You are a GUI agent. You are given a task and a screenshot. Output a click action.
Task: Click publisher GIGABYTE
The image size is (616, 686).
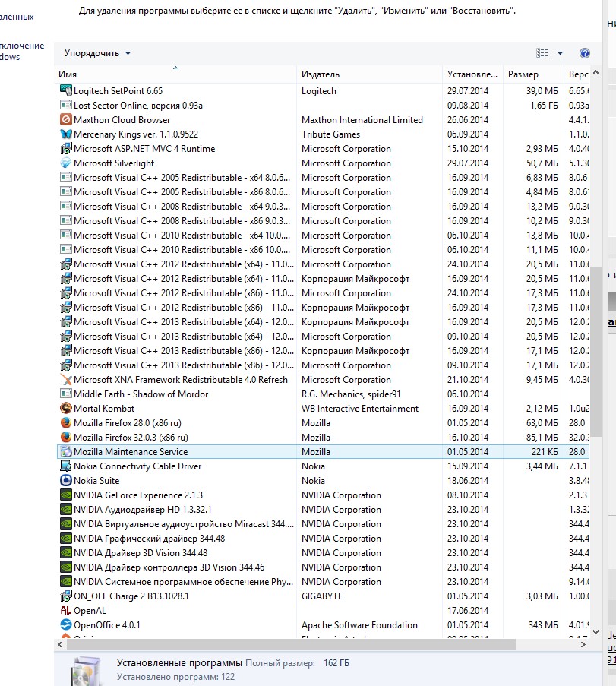(x=322, y=596)
